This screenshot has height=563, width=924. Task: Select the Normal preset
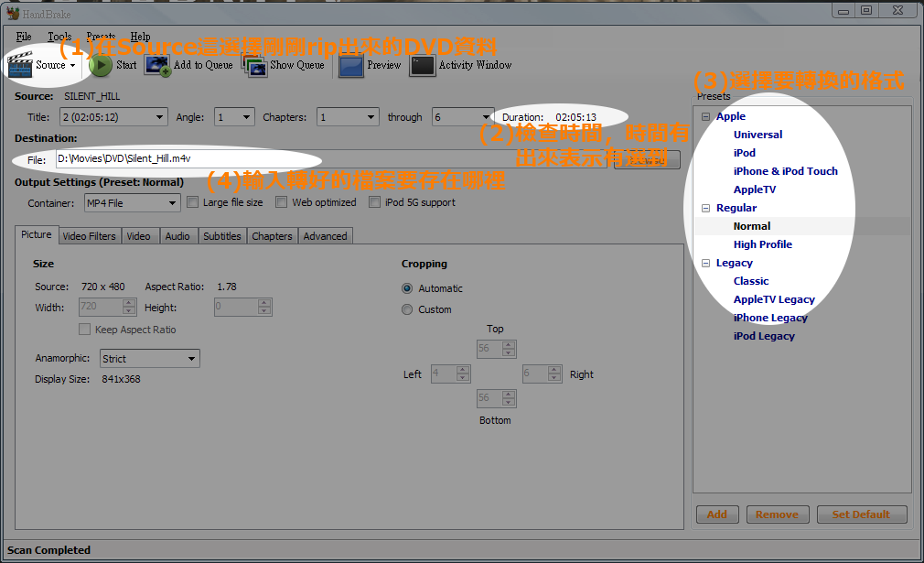(x=752, y=226)
